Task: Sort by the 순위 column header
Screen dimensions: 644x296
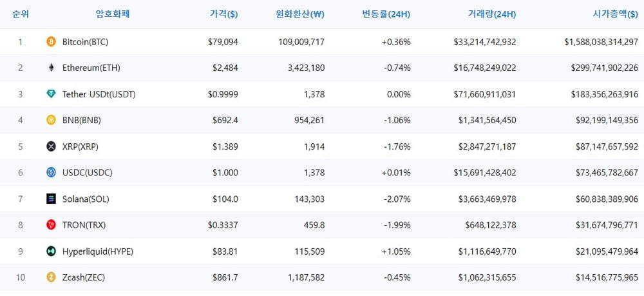Action: click(21, 14)
